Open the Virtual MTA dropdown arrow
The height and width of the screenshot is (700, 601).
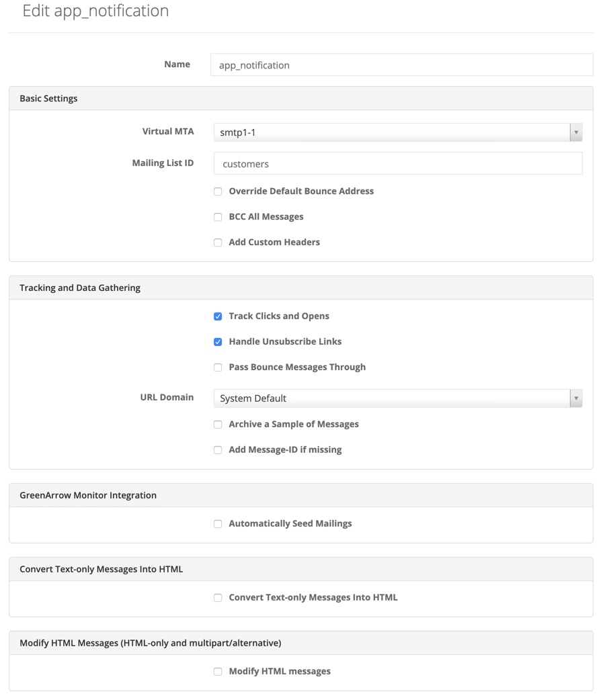(576, 132)
